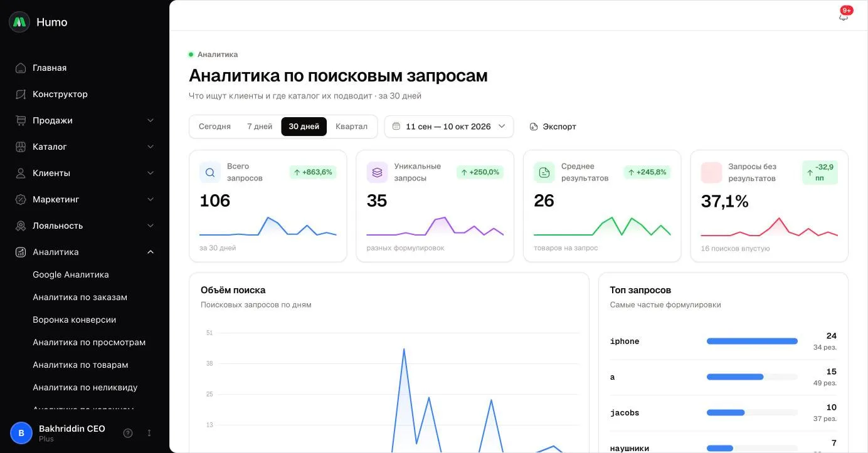Click the Клиенты person icon

coord(21,173)
